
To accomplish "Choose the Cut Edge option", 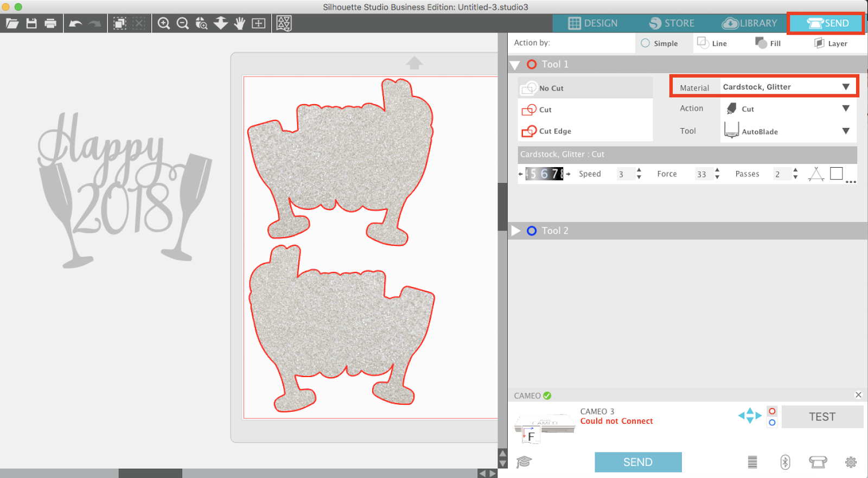I will coord(585,131).
